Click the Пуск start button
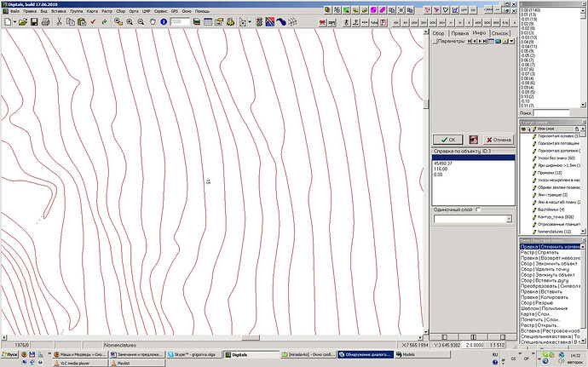This screenshot has height=367, width=588. 9,354
